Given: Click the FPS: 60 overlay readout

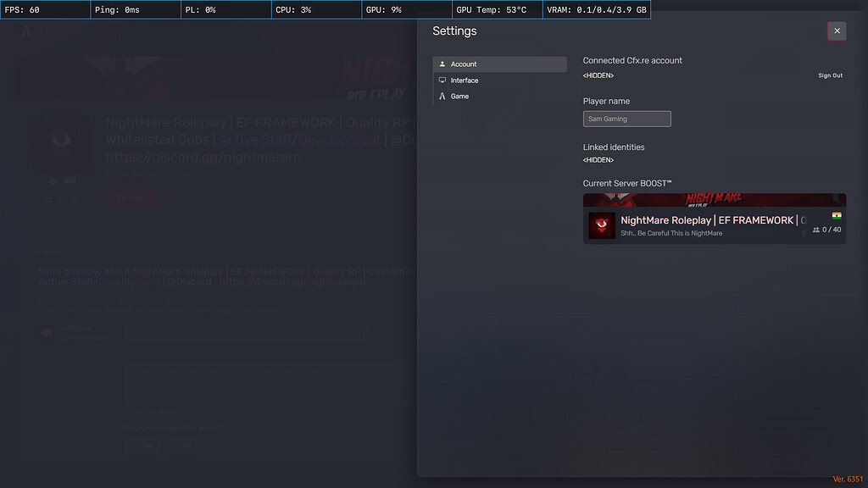Looking at the screenshot, I should click(46, 10).
